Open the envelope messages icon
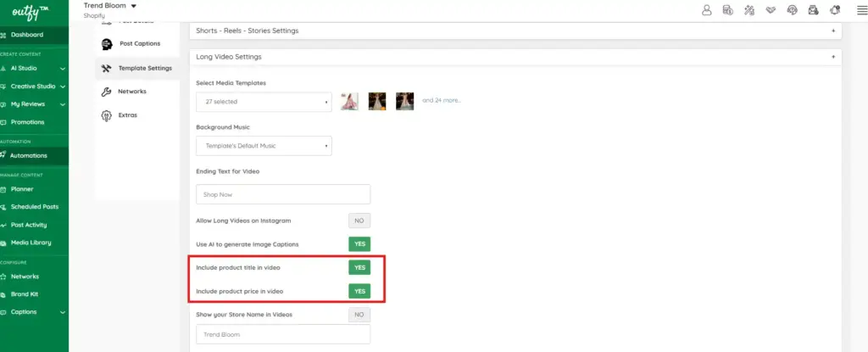 coord(813,10)
